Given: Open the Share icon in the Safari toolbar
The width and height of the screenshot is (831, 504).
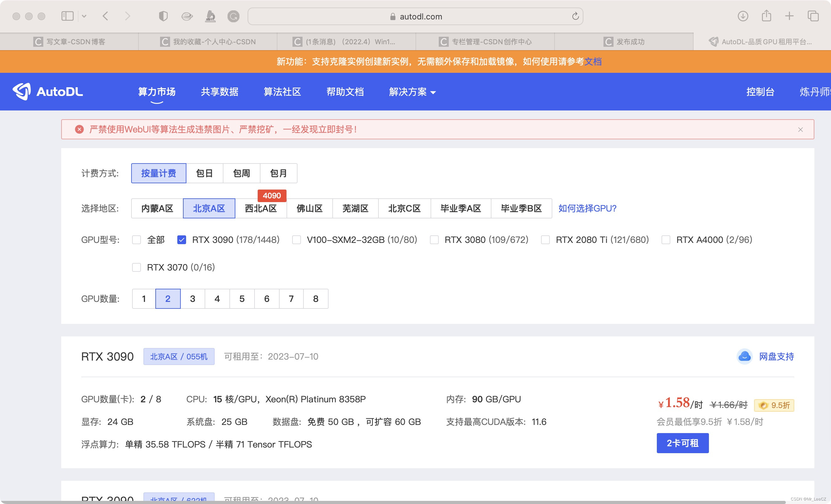Looking at the screenshot, I should (766, 15).
